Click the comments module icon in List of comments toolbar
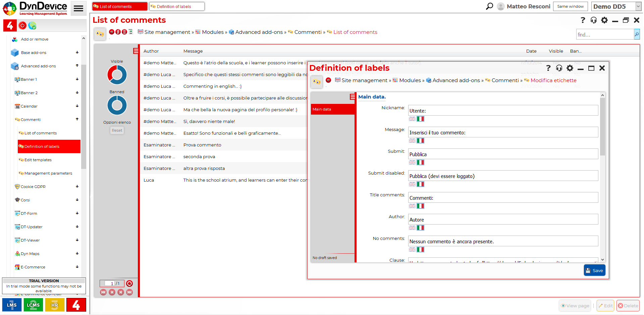 tap(100, 34)
